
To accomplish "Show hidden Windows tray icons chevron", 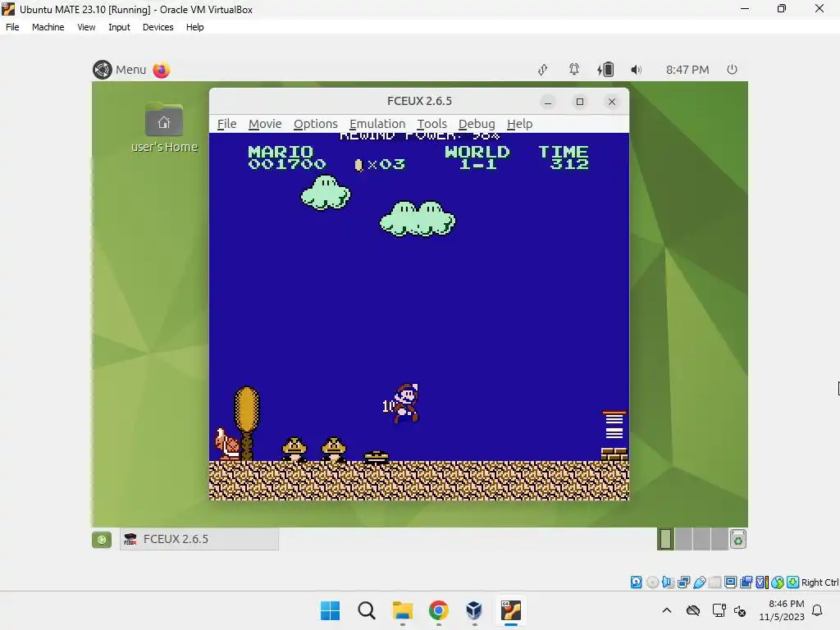I will [x=667, y=610].
